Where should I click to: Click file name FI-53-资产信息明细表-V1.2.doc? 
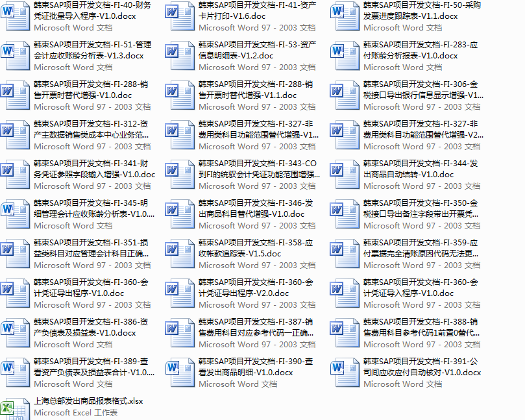[257, 50]
